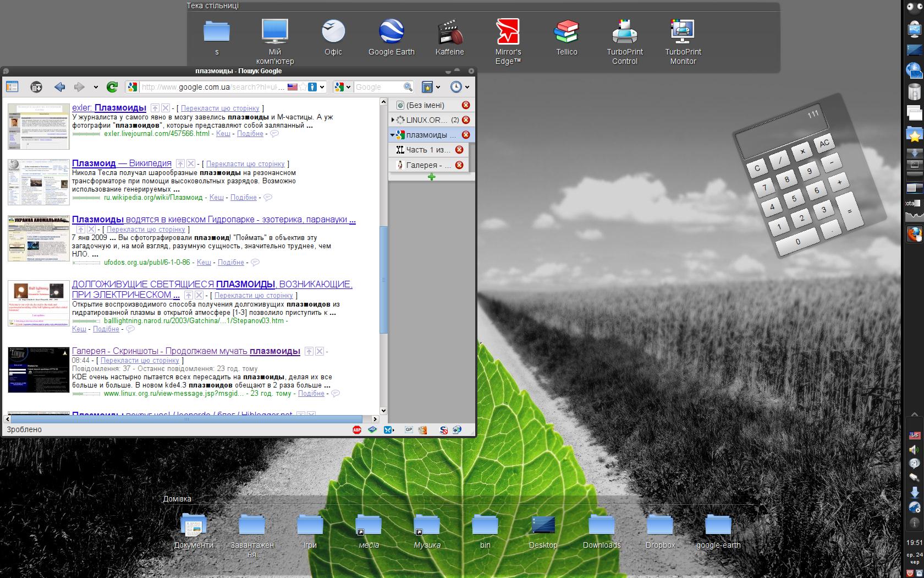Click the equals key on the calculator
The image size is (924, 578).
[x=850, y=211]
